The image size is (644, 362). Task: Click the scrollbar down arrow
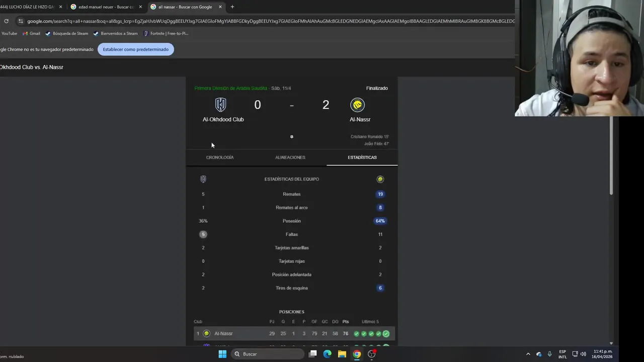click(612, 343)
